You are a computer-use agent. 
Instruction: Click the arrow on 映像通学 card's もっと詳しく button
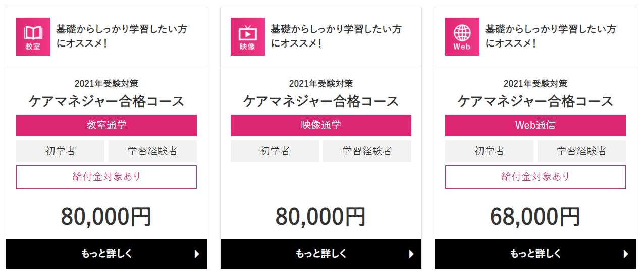pyautogui.click(x=412, y=254)
